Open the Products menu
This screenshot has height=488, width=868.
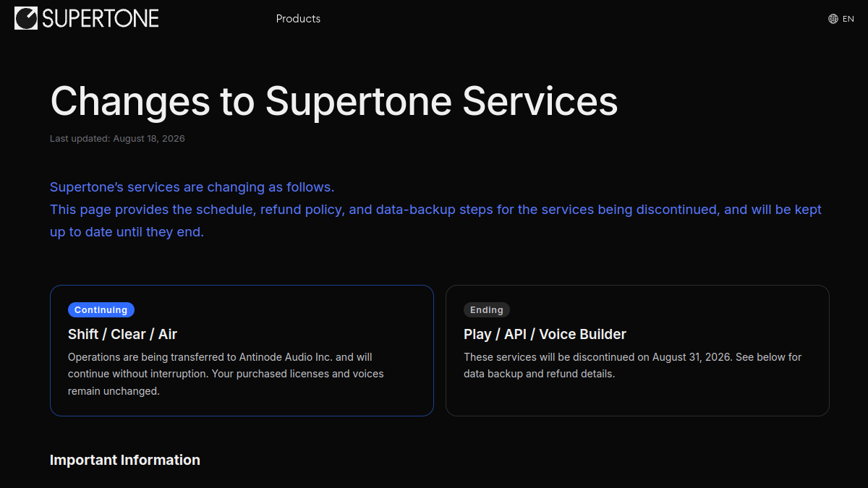298,19
